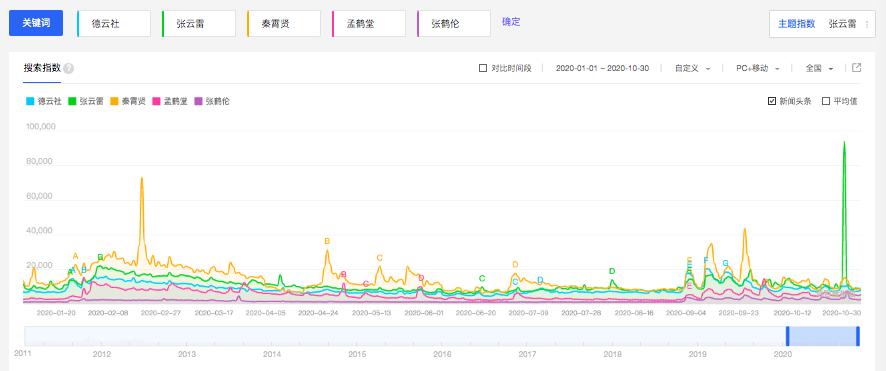Toggle 张鹤伦 legend series
The height and width of the screenshot is (371, 886).
tap(212, 102)
